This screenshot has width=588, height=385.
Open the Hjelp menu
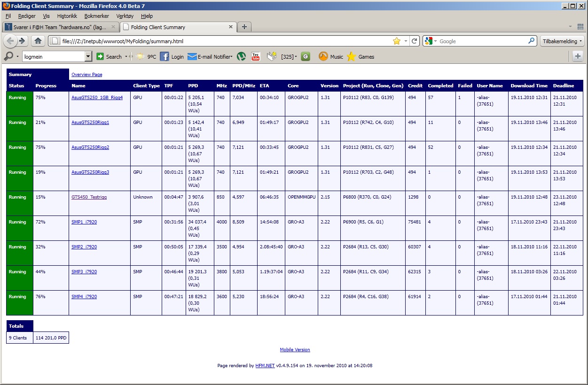pos(147,16)
